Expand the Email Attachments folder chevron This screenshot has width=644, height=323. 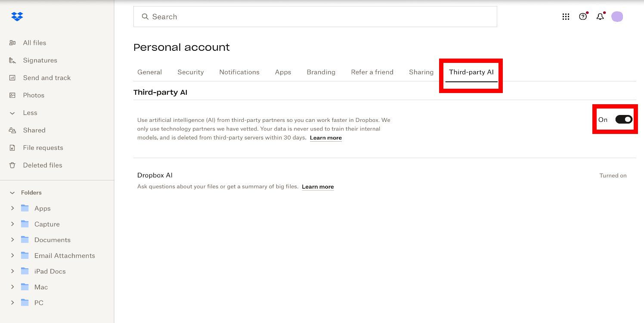(x=12, y=255)
